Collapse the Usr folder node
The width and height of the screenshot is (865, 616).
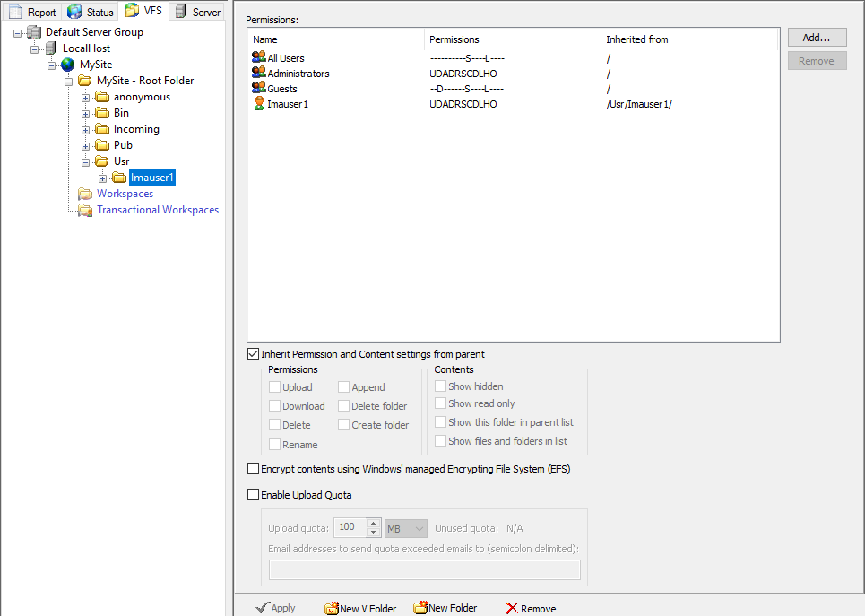tap(86, 161)
